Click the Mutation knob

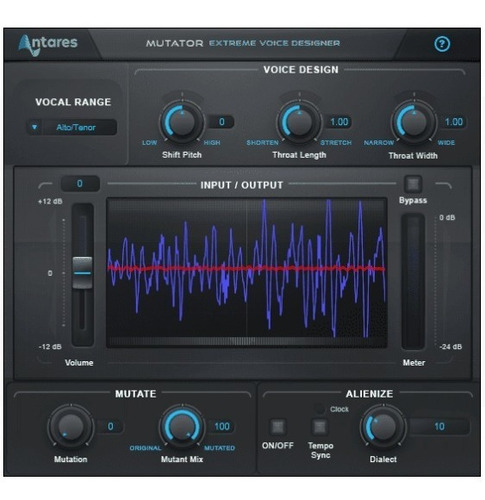coord(71,426)
